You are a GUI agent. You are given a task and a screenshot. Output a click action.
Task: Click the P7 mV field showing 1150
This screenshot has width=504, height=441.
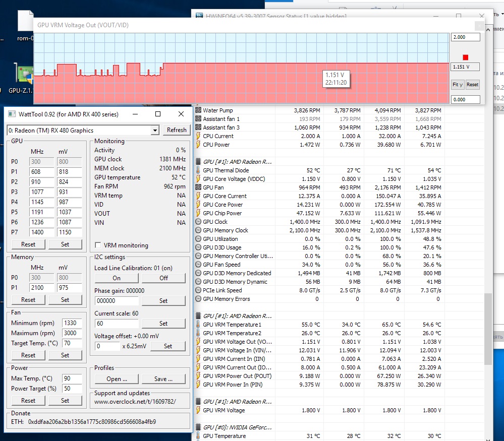[70, 232]
